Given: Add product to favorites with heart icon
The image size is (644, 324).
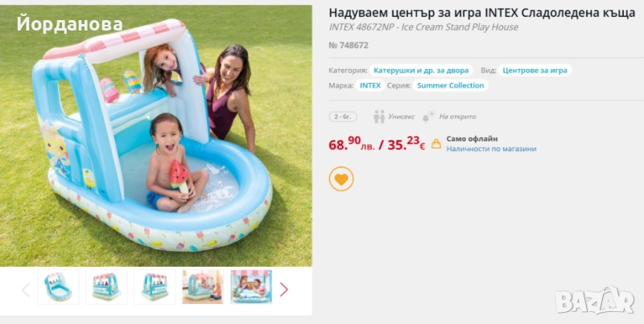Looking at the screenshot, I should (341, 178).
